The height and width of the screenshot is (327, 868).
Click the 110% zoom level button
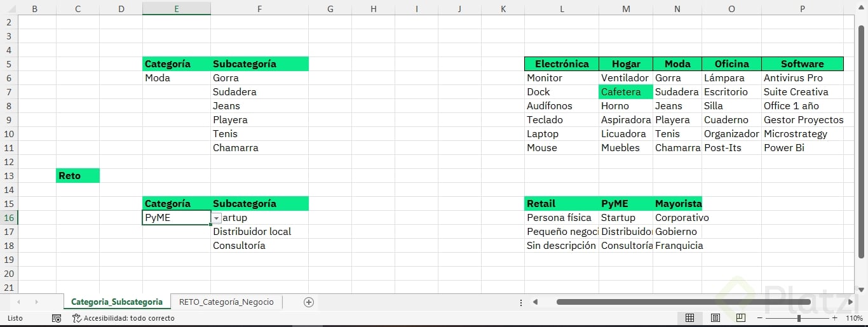point(854,318)
